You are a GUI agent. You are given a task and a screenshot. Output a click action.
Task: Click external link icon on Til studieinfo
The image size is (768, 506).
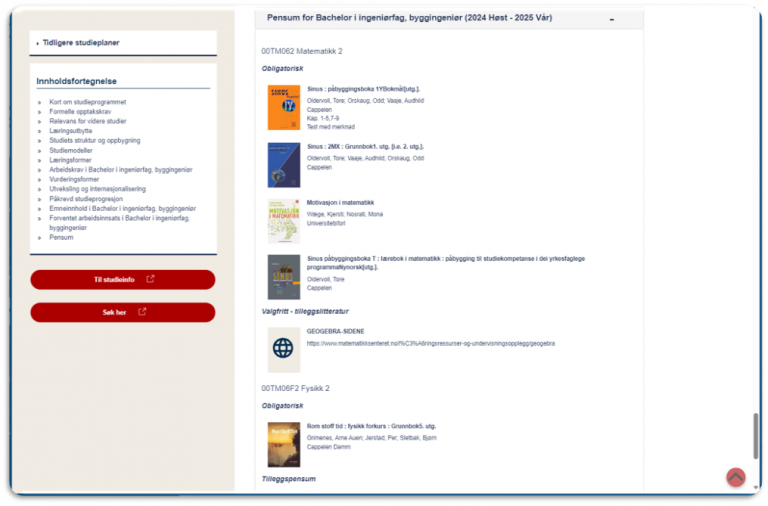150,280
